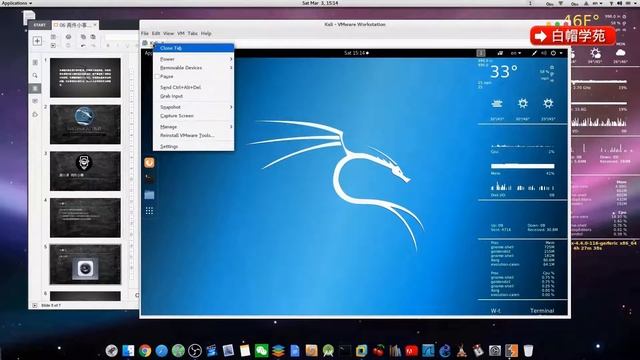Select Reinstall VMware Tools menu entry
The width and height of the screenshot is (640, 360).
pyautogui.click(x=193, y=136)
